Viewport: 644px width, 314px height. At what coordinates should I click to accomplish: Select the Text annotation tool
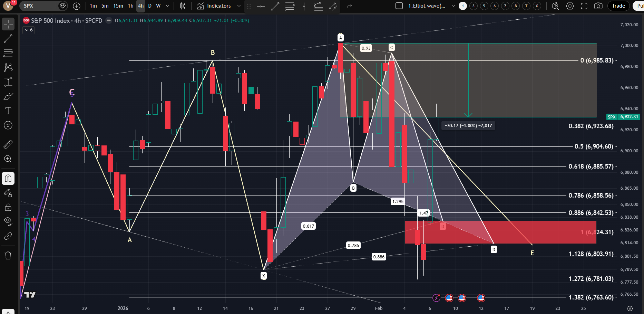point(8,111)
